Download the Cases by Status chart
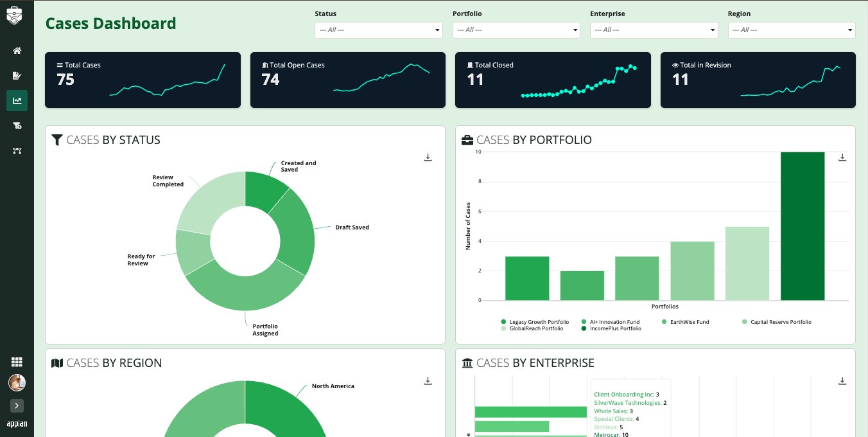 coord(428,157)
